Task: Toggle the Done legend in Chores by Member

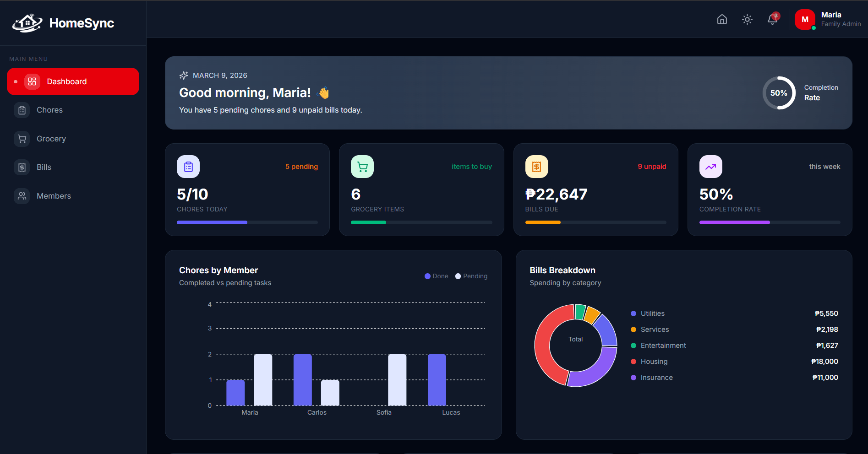Action: pos(436,276)
